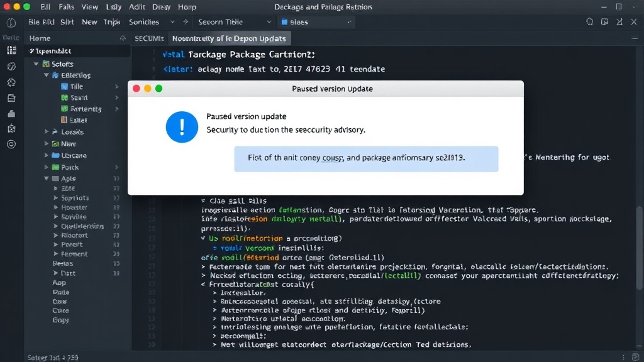This screenshot has width=644, height=362.
Task: Expand the Uscane tree node
Action: tap(47, 155)
